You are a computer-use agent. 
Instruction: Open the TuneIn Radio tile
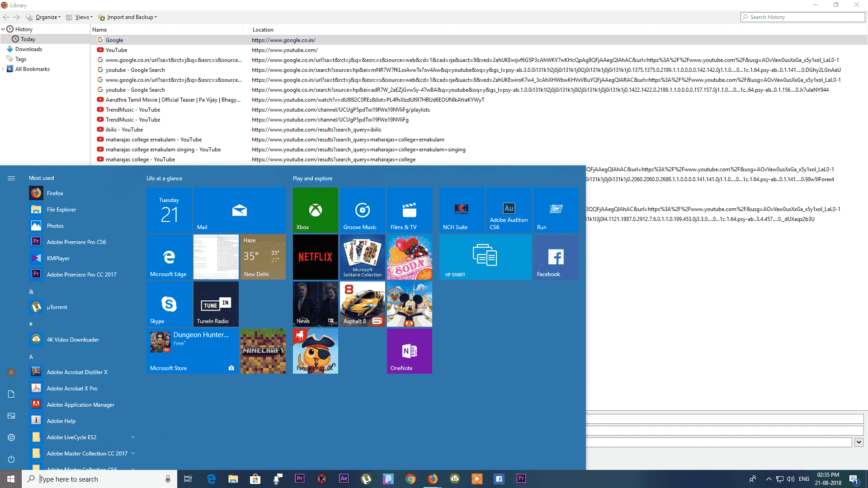[x=216, y=304]
